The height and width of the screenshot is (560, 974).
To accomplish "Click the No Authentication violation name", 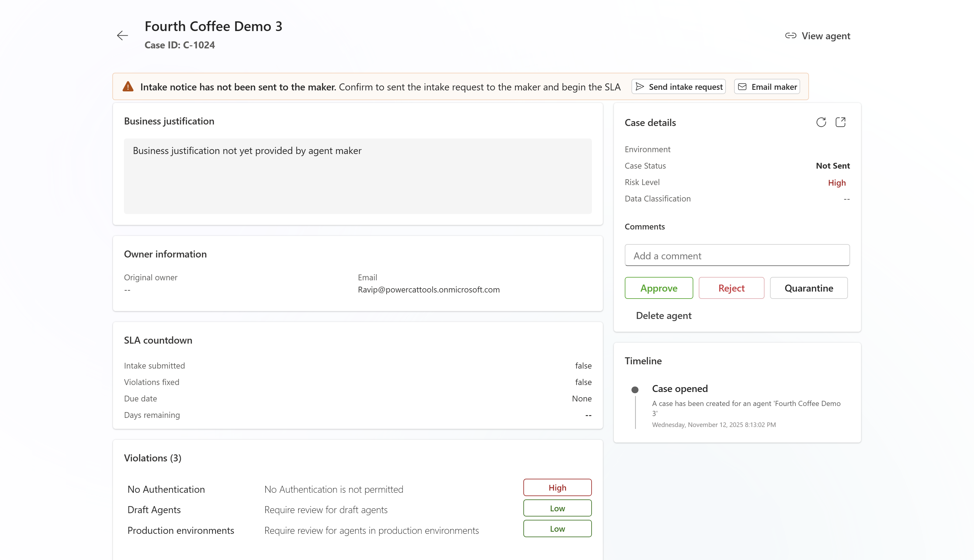I will (166, 489).
